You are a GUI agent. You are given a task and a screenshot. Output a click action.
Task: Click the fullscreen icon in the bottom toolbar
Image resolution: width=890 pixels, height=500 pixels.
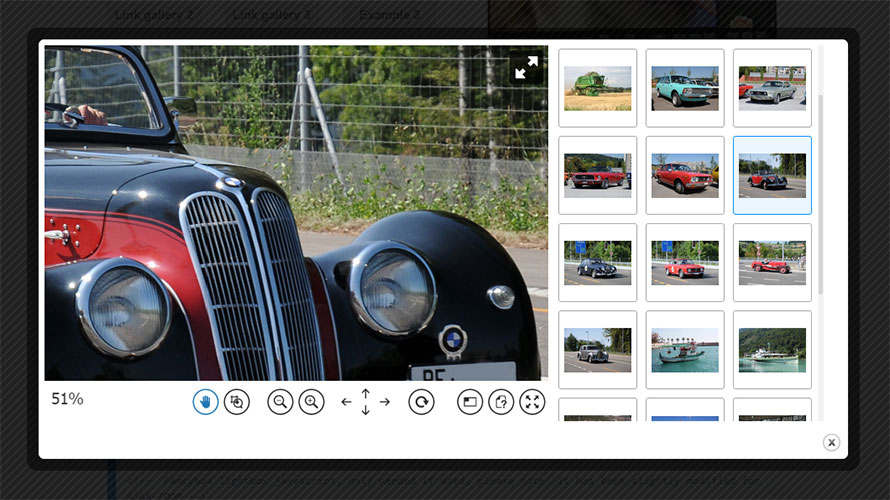532,402
